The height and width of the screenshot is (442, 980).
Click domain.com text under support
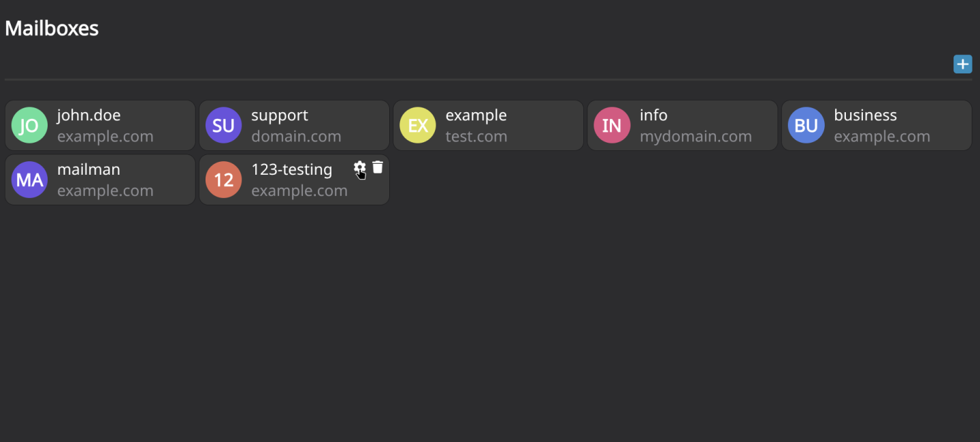[296, 137]
